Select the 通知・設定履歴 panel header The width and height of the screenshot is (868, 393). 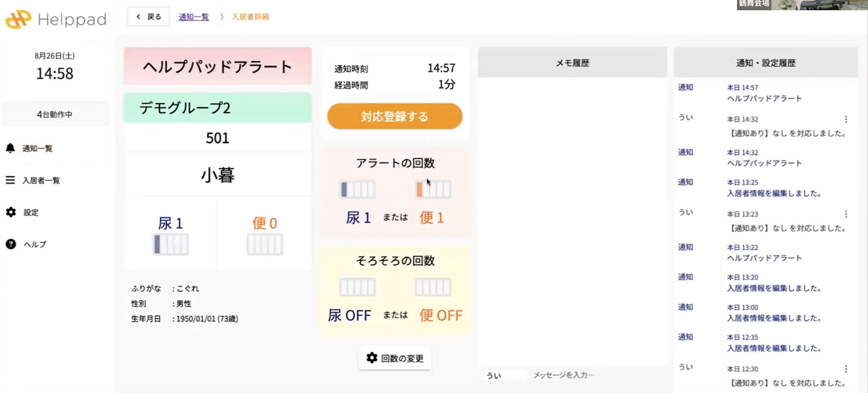(766, 63)
